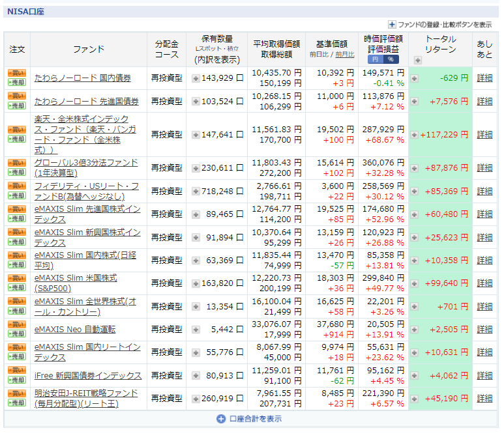The width and height of the screenshot is (504, 441).
Task: Click the NISA口座 section heading
Action: pyautogui.click(x=25, y=12)
